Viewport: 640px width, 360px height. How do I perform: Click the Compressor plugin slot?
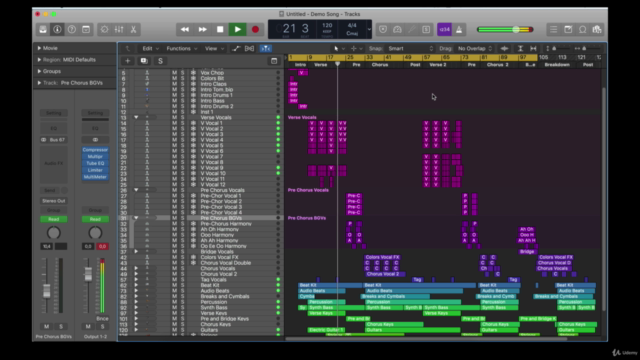pos(95,150)
